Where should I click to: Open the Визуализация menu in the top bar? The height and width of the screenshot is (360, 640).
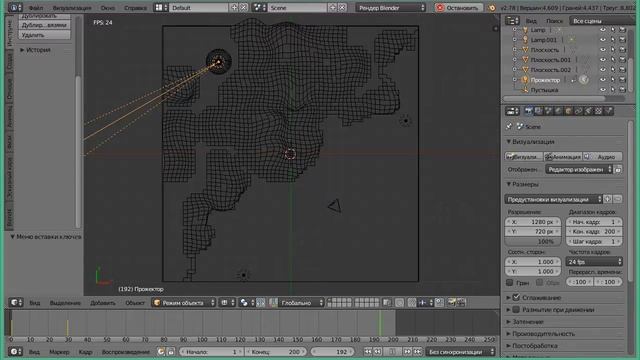click(x=72, y=8)
